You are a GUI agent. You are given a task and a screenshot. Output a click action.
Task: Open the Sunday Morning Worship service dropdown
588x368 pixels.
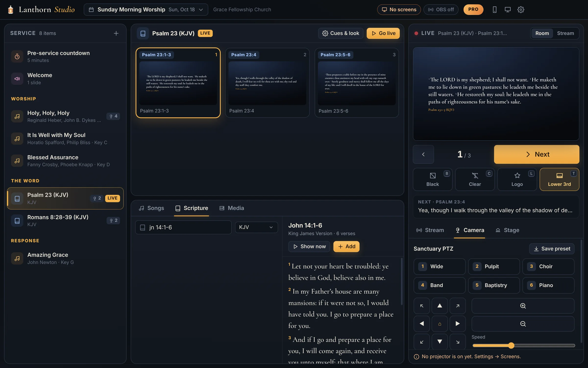[x=146, y=10]
